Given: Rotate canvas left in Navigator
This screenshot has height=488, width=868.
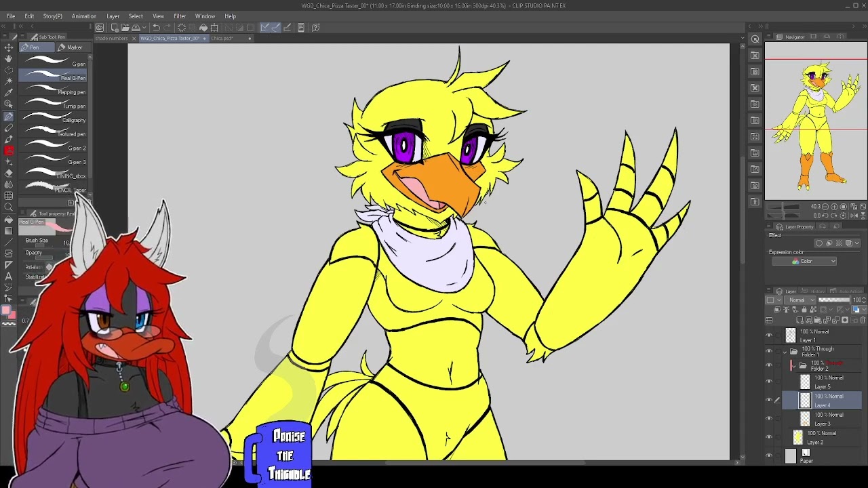Looking at the screenshot, I should [825, 216].
